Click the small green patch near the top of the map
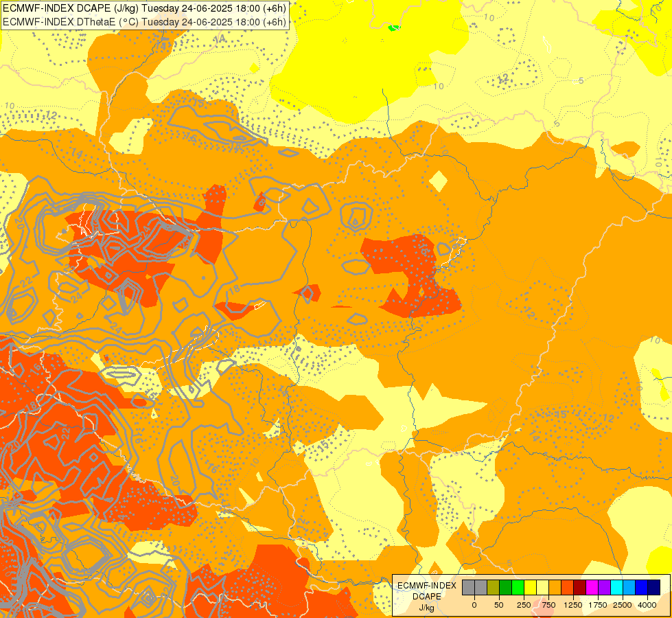Image resolution: width=672 pixels, height=618 pixels. (393, 28)
